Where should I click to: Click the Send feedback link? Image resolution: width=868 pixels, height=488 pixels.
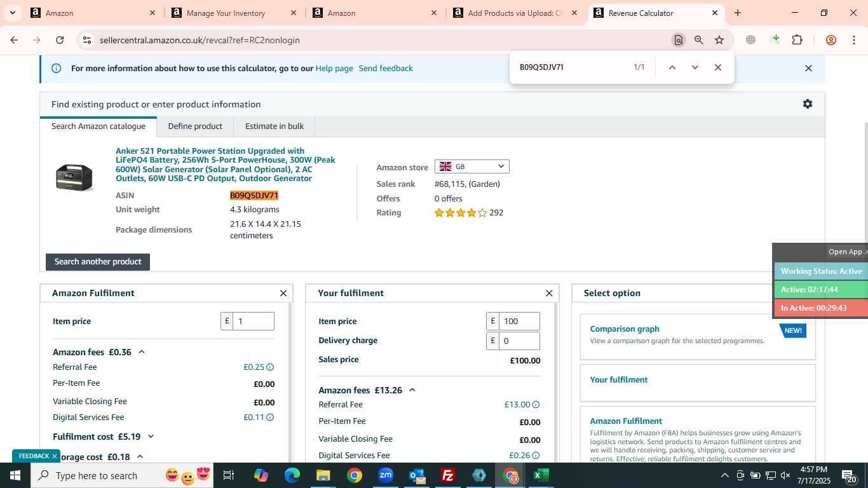tap(386, 68)
